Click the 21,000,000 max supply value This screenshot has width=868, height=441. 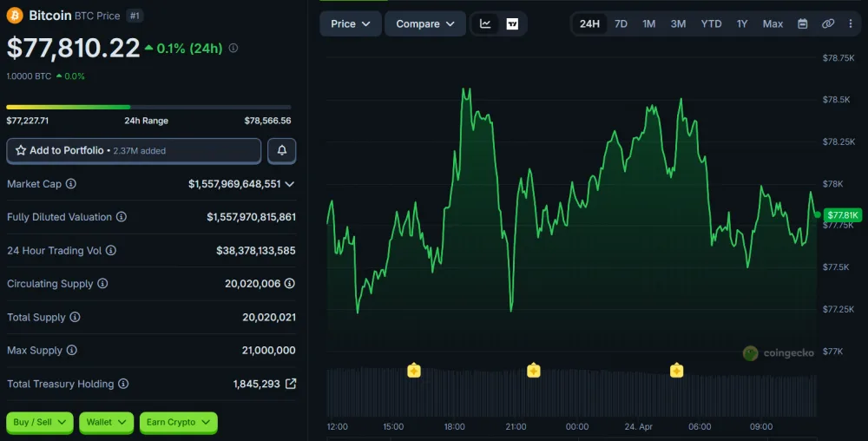268,350
